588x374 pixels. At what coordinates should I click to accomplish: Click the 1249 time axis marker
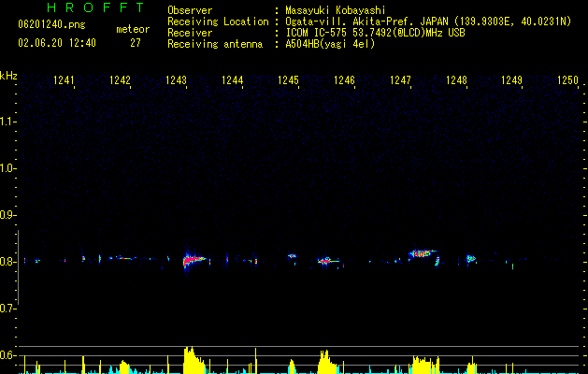512,80
